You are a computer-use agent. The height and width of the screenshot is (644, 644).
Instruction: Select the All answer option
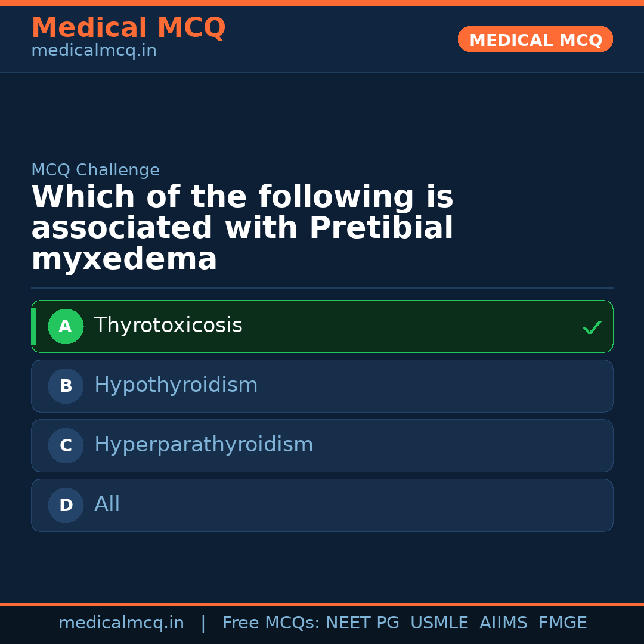(x=322, y=505)
